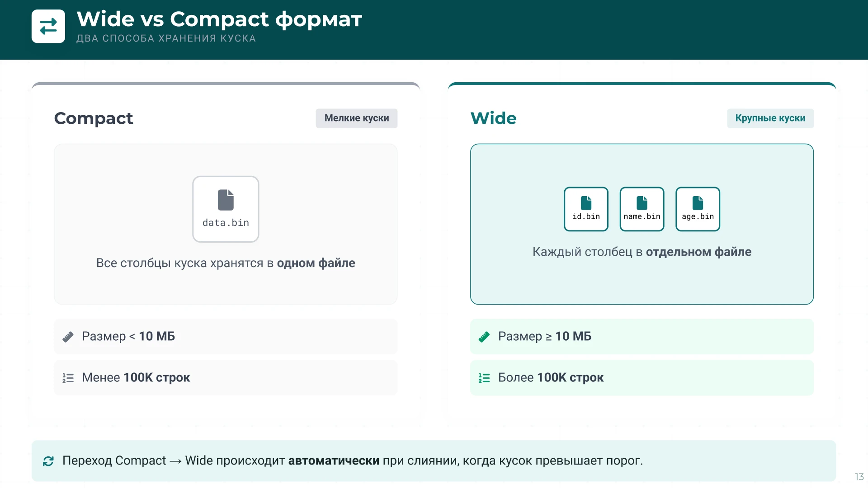
Task: Click text Каждый столбец в отдельном файле
Action: pyautogui.click(x=642, y=252)
